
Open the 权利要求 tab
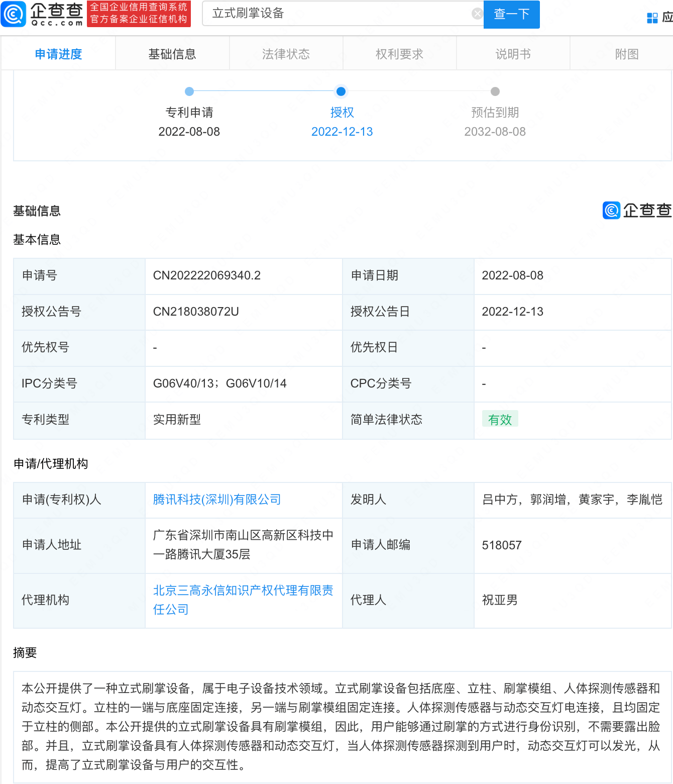click(399, 54)
